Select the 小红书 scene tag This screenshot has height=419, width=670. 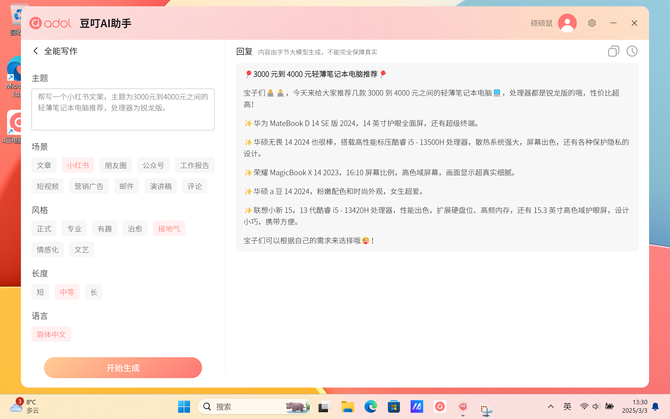tap(78, 165)
